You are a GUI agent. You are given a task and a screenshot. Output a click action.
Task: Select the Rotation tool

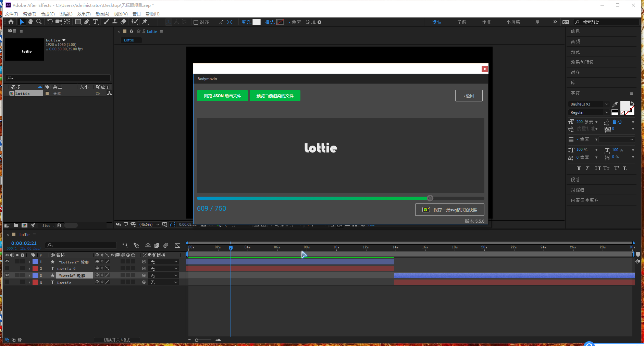[x=50, y=22]
